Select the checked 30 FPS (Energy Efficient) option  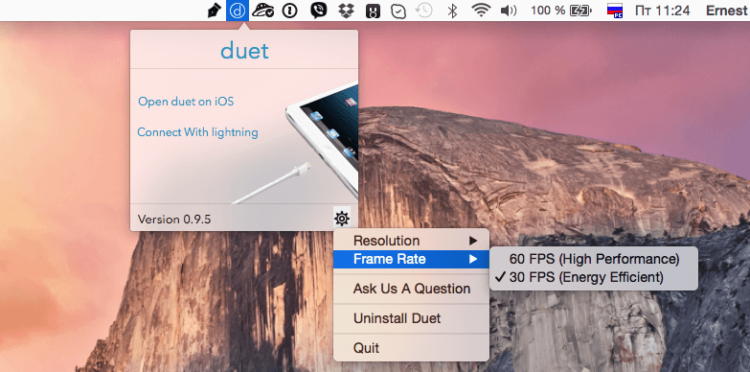[594, 277]
